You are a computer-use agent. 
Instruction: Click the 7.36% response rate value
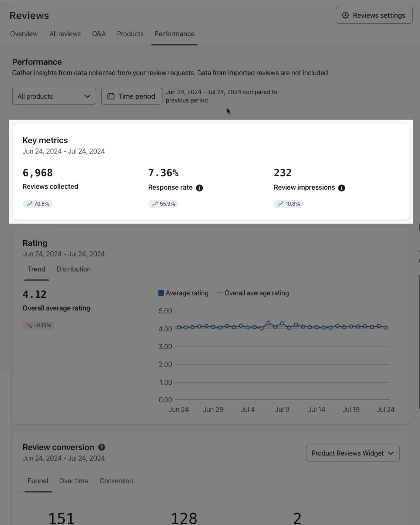coord(163,173)
